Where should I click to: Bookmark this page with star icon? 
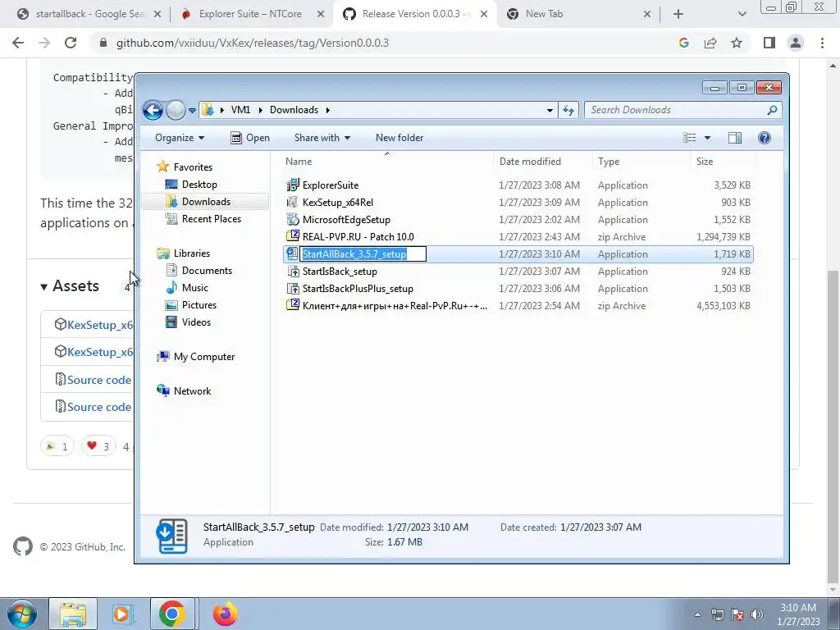pos(737,43)
